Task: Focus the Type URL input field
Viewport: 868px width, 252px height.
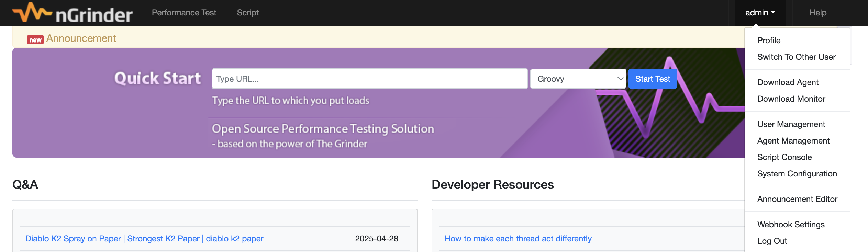Action: point(369,79)
